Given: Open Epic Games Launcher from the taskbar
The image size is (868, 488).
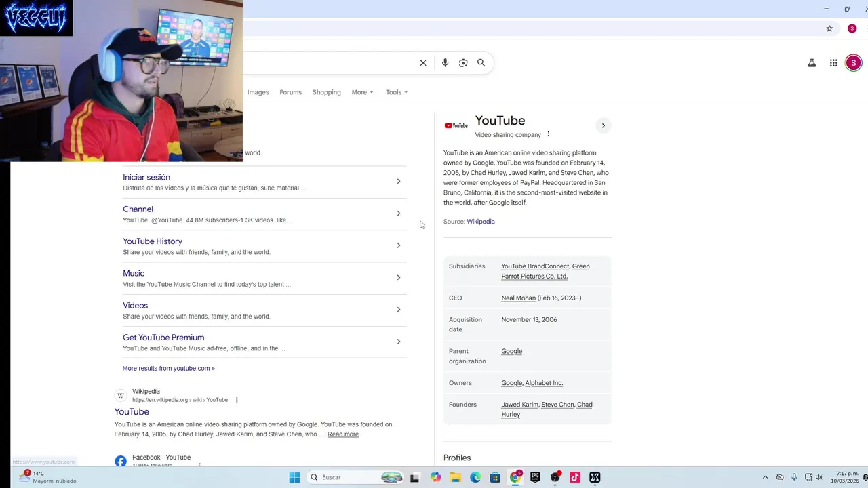Looking at the screenshot, I should pyautogui.click(x=535, y=477).
